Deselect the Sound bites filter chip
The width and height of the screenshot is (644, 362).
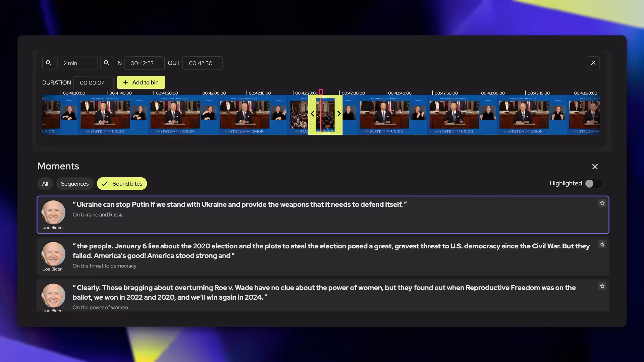[x=122, y=184]
